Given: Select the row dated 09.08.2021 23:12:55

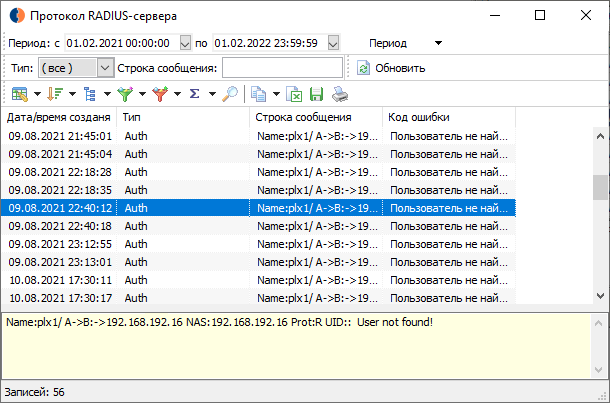Looking at the screenshot, I should (x=258, y=244).
